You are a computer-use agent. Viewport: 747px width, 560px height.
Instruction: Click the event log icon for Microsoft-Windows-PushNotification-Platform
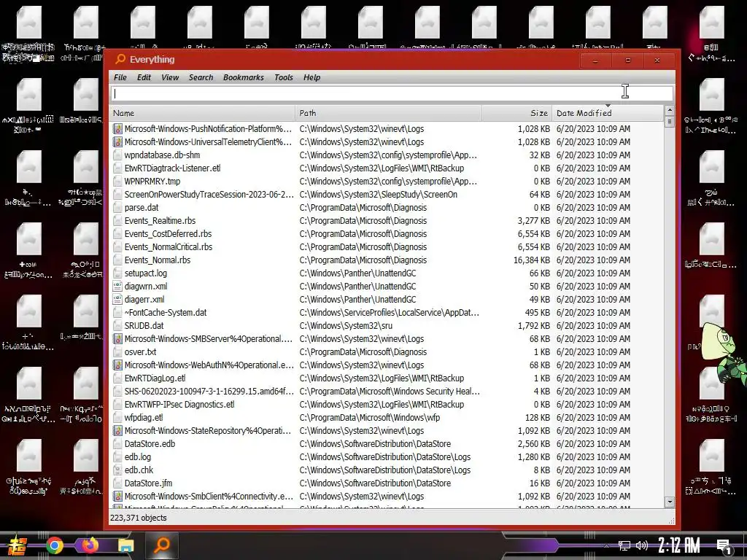(x=117, y=128)
